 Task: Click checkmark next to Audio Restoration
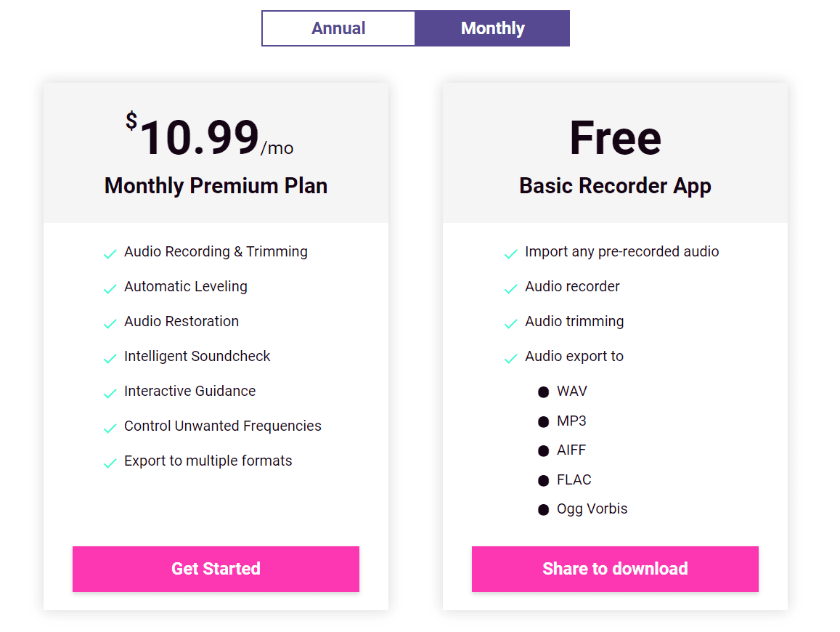coord(110,324)
